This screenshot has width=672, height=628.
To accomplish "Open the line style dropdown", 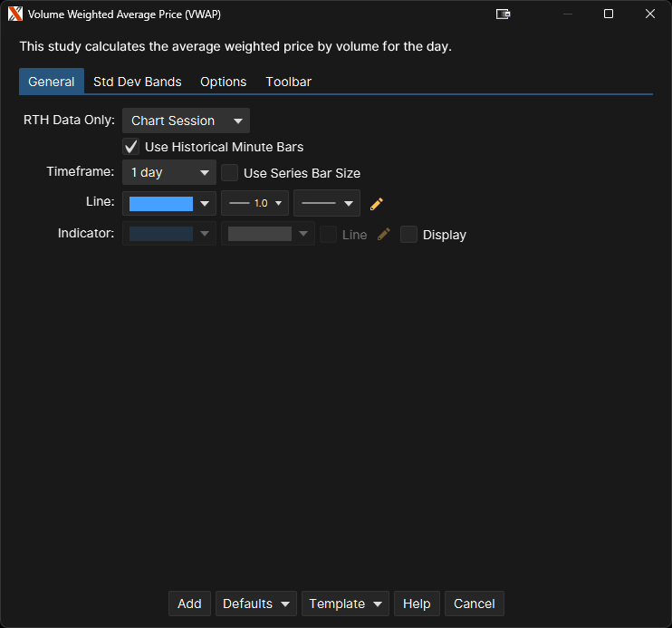I will coord(326,204).
